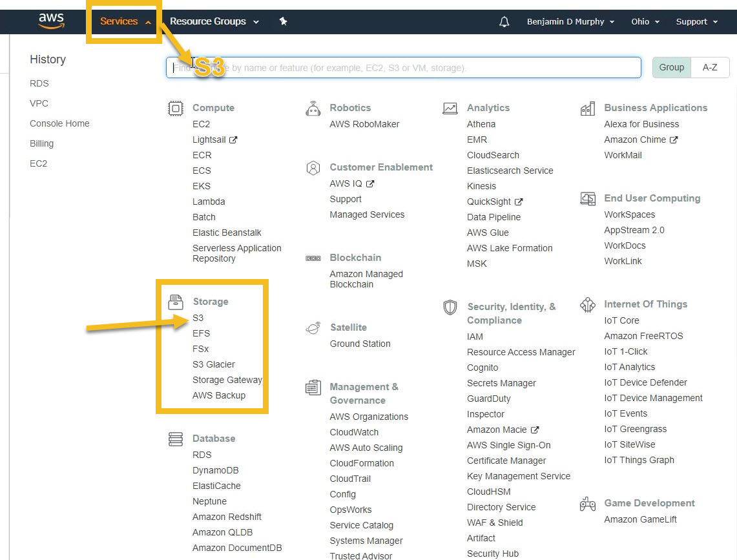The height and width of the screenshot is (560, 737).
Task: Open WorkSpaces under End User Computing
Action: pyautogui.click(x=629, y=214)
